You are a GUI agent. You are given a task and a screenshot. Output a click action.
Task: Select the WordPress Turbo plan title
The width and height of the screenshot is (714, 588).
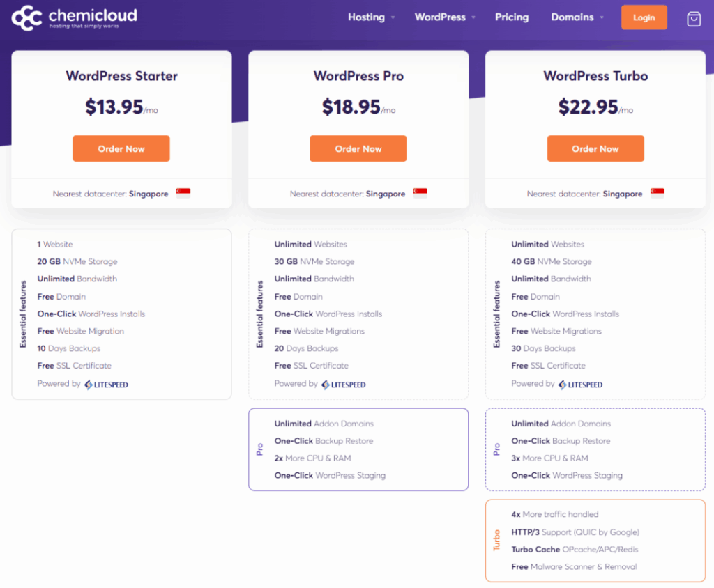595,76
